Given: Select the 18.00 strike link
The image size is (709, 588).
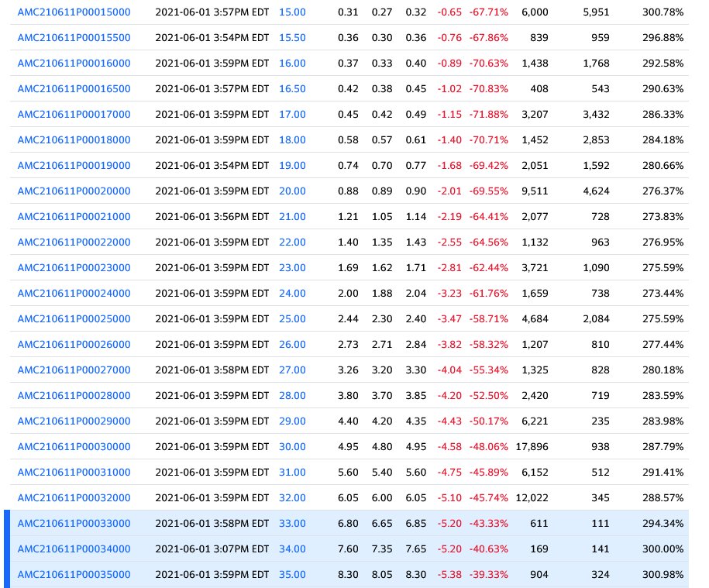Looking at the screenshot, I should point(292,139).
